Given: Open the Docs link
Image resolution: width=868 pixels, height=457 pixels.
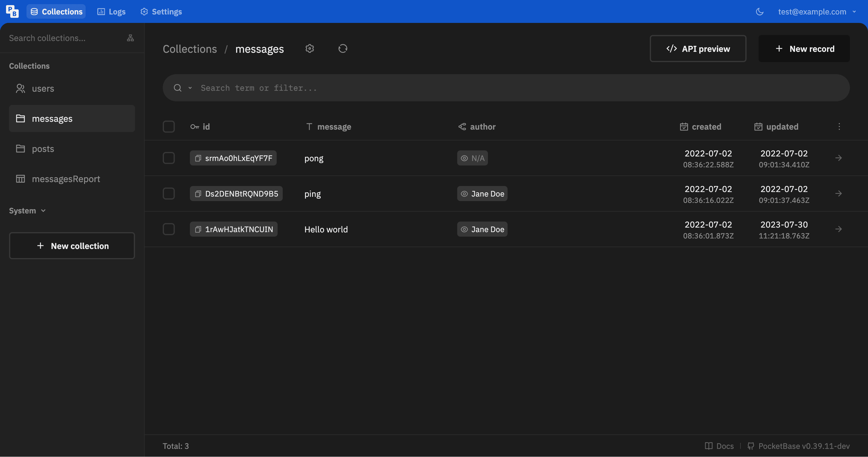Looking at the screenshot, I should pyautogui.click(x=719, y=446).
